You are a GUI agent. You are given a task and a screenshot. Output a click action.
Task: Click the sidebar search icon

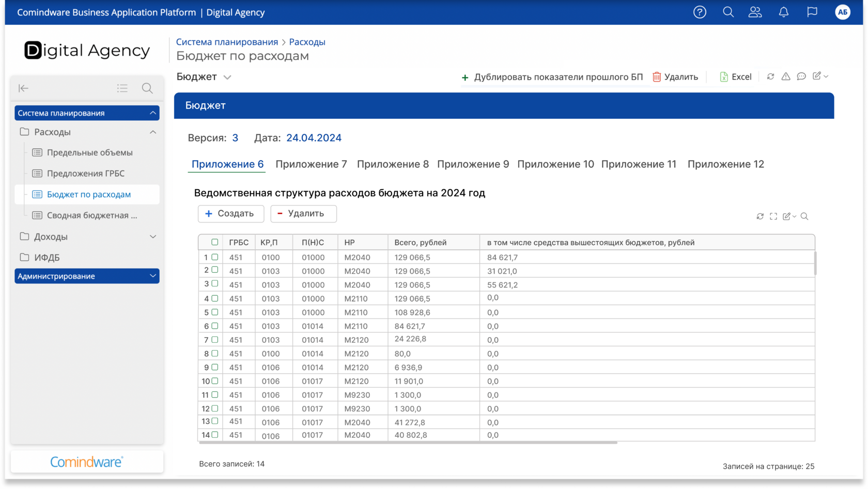tap(147, 88)
